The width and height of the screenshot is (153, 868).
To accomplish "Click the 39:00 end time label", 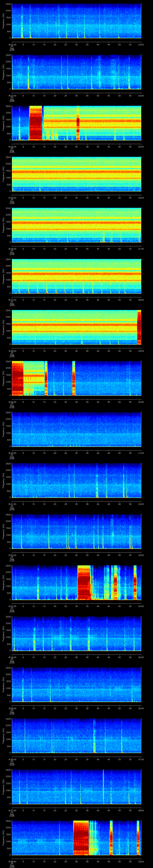I will tap(141, 862).
